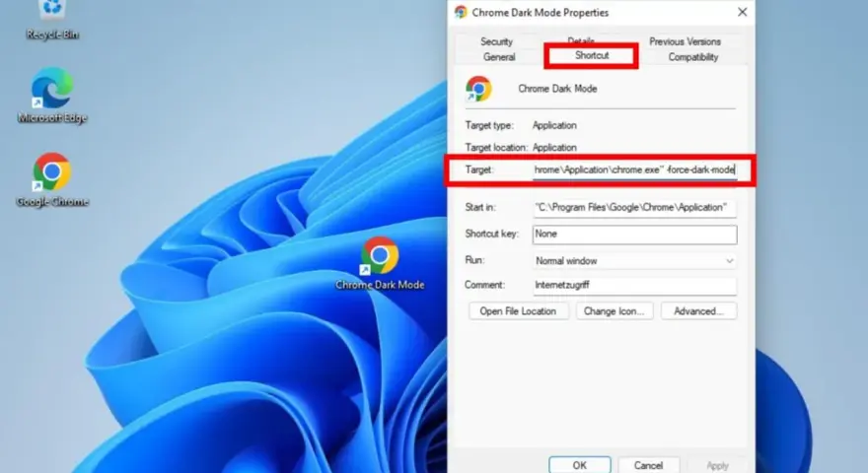Click the Apply button
The width and height of the screenshot is (868, 473).
717,465
